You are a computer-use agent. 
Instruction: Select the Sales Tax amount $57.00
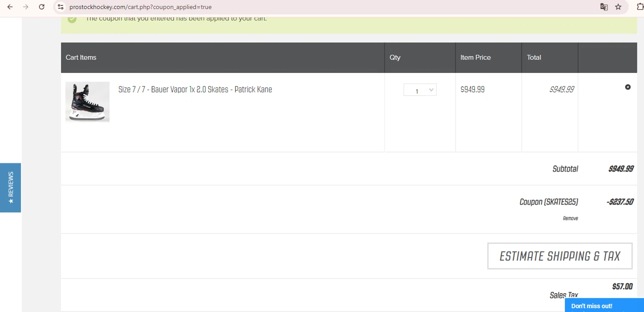pos(622,287)
